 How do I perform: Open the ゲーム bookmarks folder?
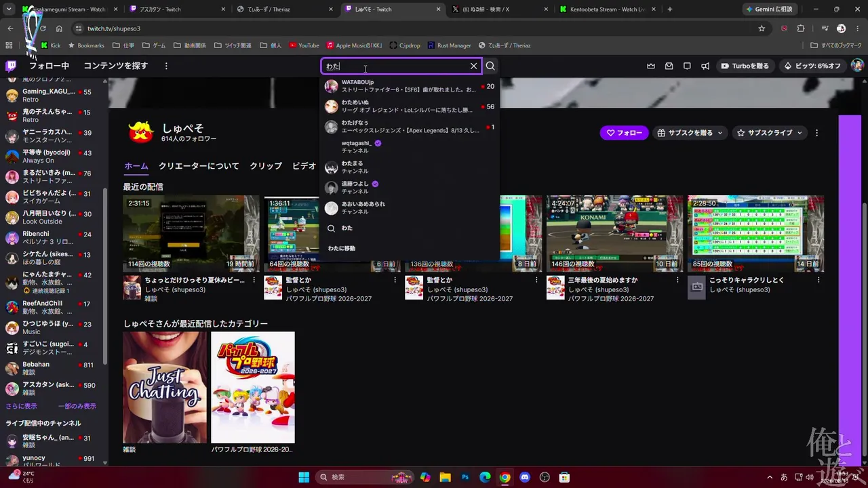153,45
